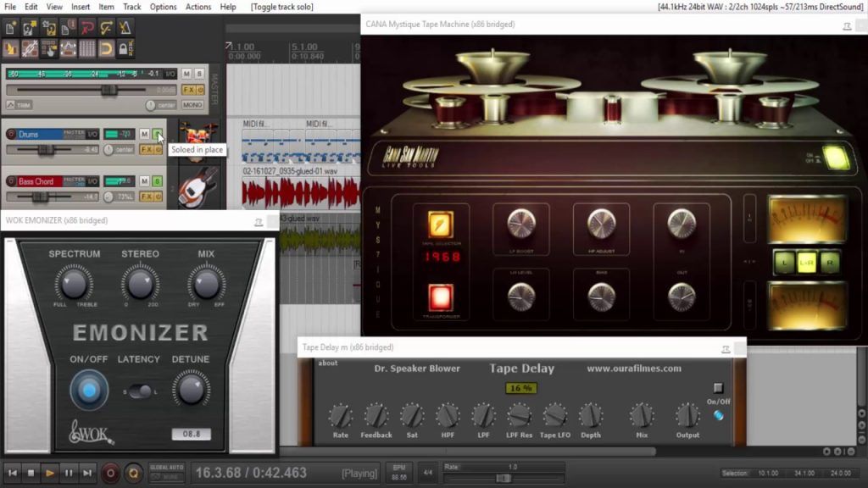The height and width of the screenshot is (488, 868).
Task: Mute the Bass Chord track
Action: click(144, 181)
